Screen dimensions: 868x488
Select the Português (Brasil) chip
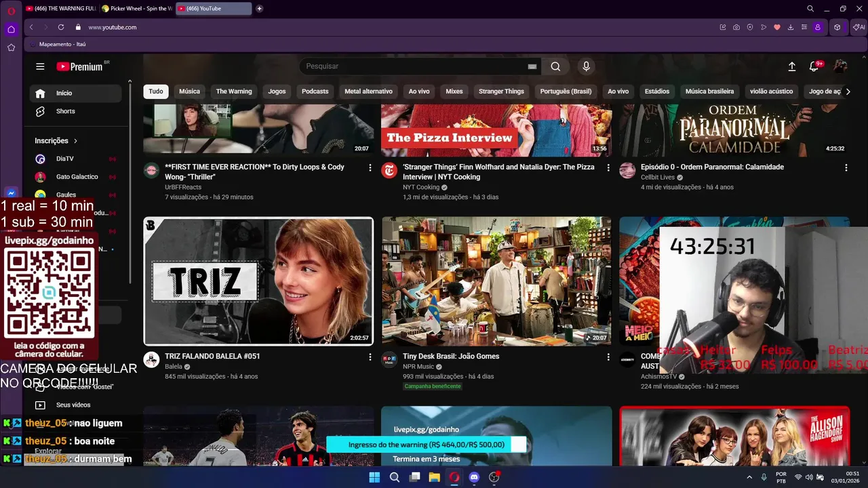566,91
